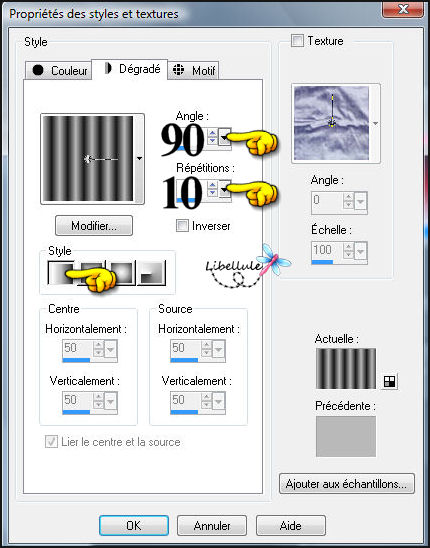The image size is (430, 548).
Task: Select the linear gradient style icon
Action: [x=61, y=273]
